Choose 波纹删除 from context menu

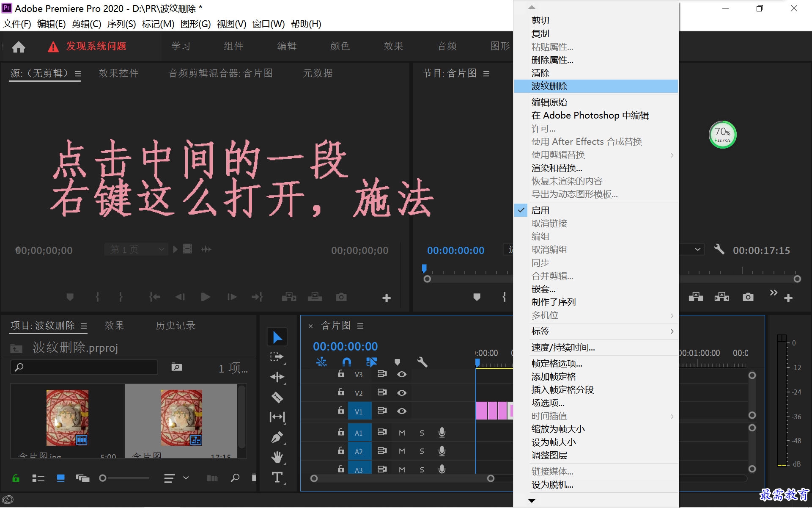[596, 86]
